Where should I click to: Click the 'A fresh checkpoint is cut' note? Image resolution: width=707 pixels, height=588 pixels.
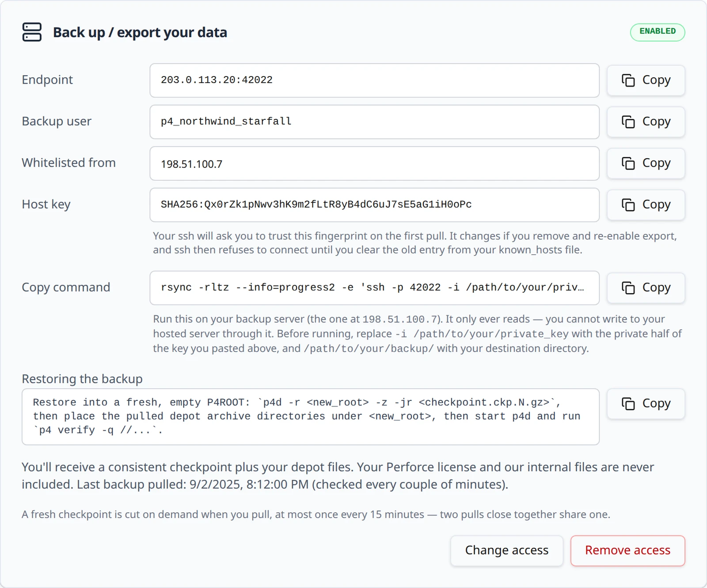point(316,515)
